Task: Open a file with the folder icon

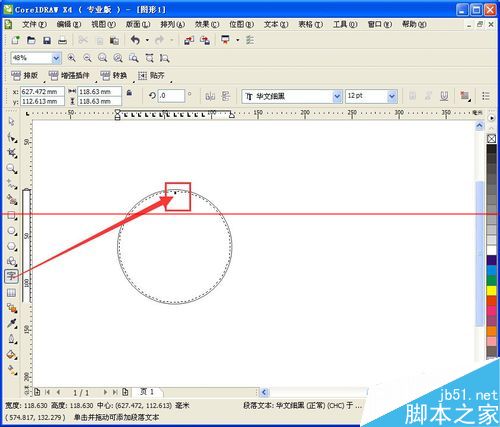Action: click(x=31, y=40)
